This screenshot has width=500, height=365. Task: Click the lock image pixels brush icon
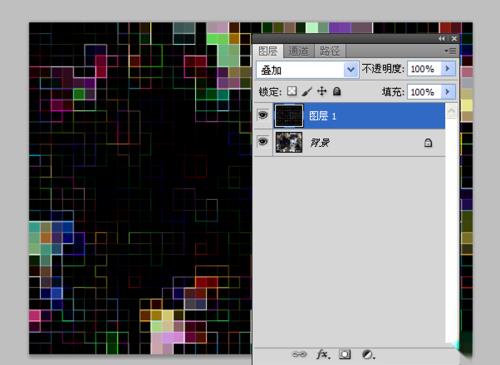pos(307,91)
